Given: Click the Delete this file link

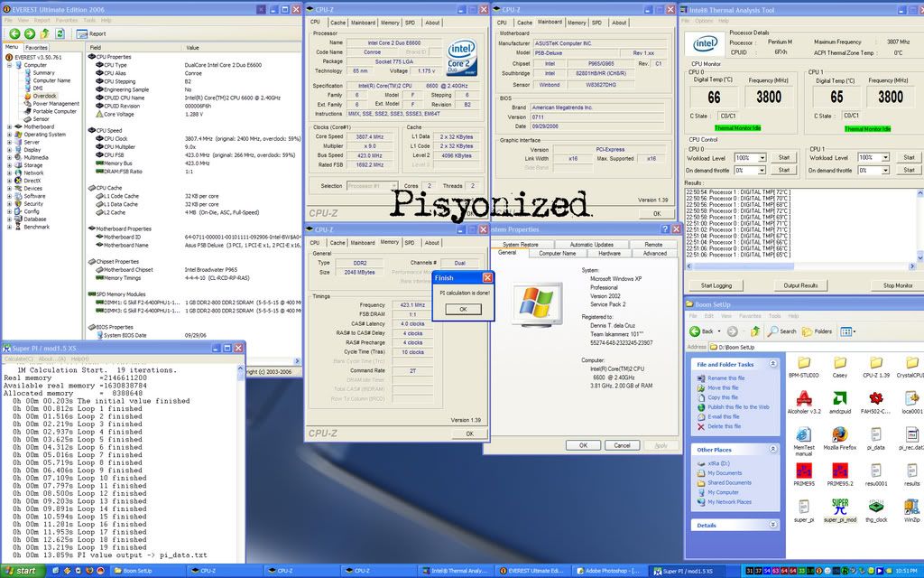Looking at the screenshot, I should click(x=725, y=426).
